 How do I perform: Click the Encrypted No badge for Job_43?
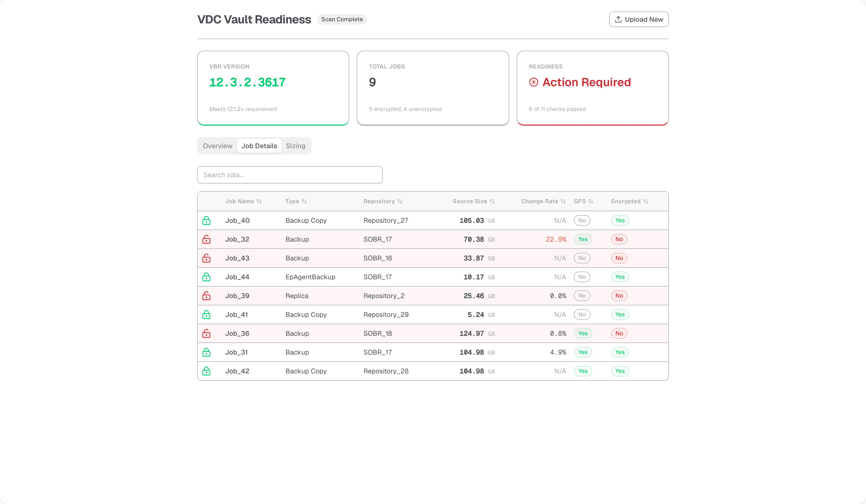619,258
